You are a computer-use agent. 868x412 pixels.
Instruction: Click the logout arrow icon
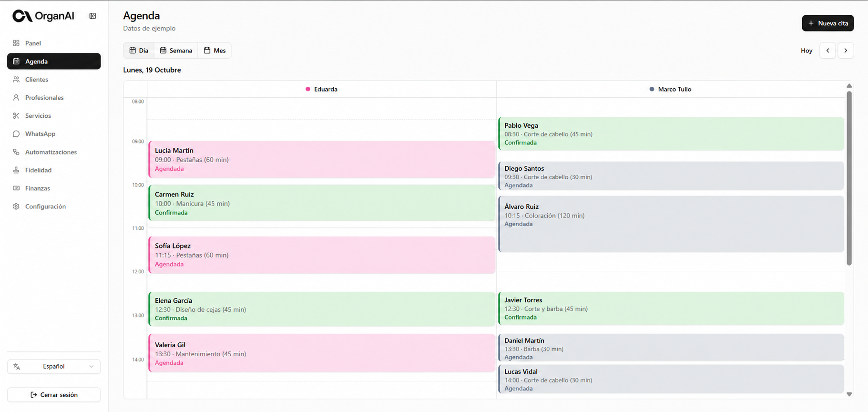[34, 395]
